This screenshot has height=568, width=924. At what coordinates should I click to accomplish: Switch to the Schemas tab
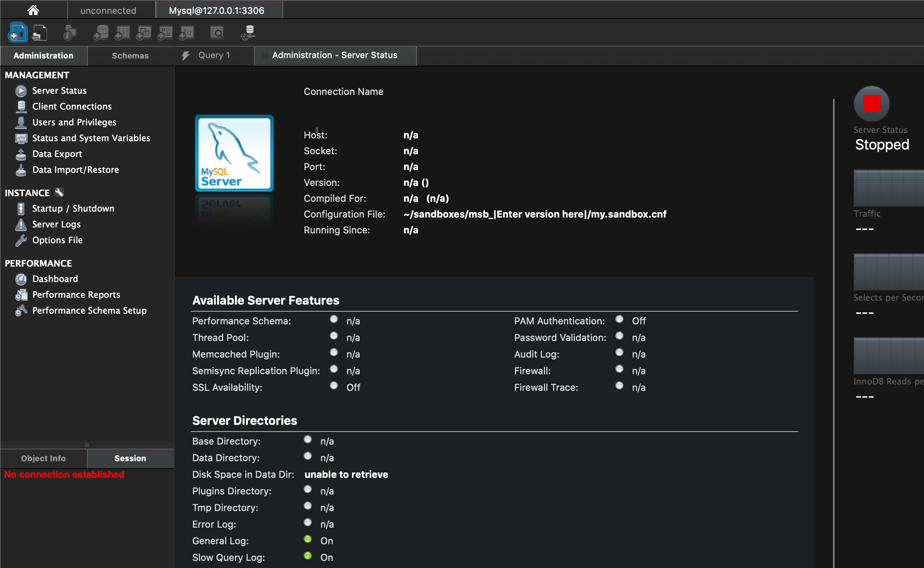(130, 56)
